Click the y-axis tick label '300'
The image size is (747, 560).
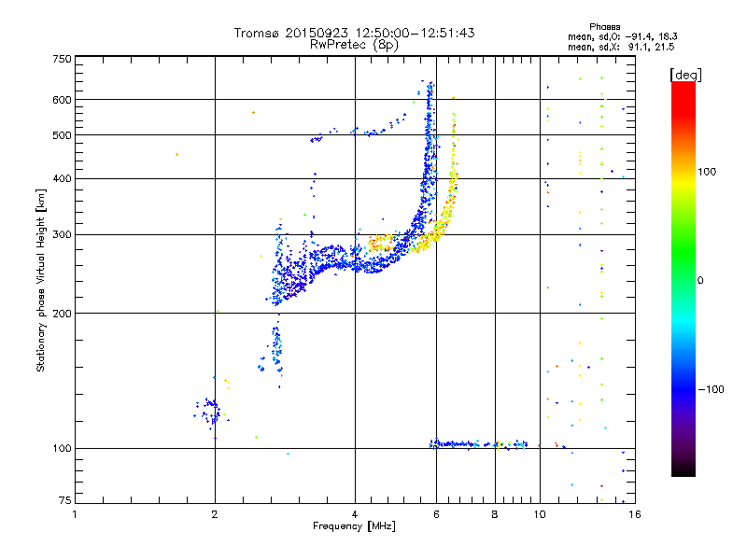pyautogui.click(x=62, y=235)
